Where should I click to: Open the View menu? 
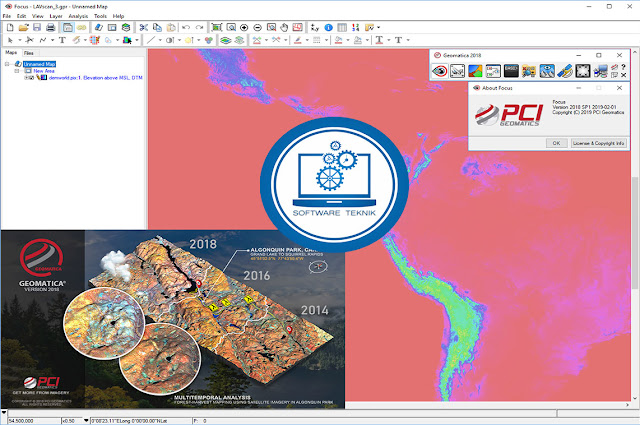point(38,16)
